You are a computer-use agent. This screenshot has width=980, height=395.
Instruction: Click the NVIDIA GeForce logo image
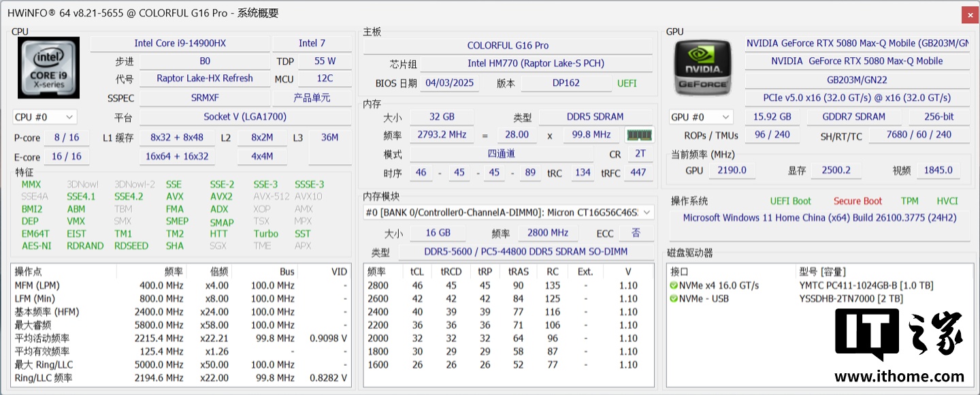click(704, 67)
